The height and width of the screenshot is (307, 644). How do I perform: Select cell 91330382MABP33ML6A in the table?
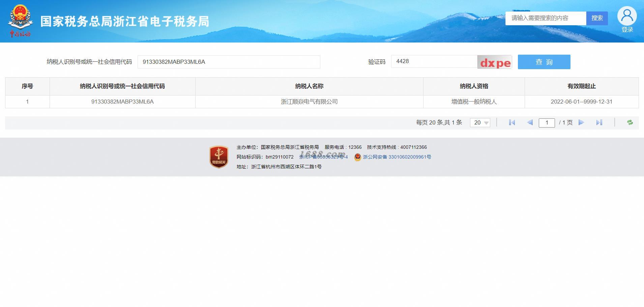pyautogui.click(x=122, y=102)
